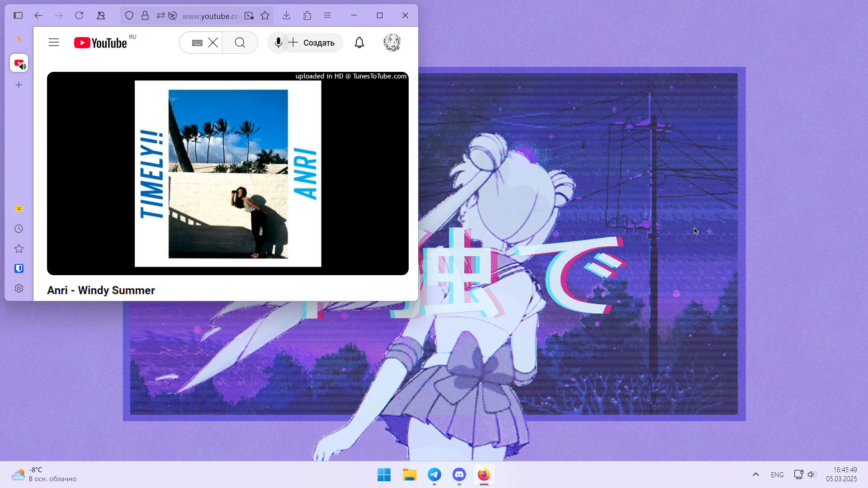Viewport: 868px width, 488px height.
Task: Click the Anri Timely album video player
Action: click(x=228, y=174)
